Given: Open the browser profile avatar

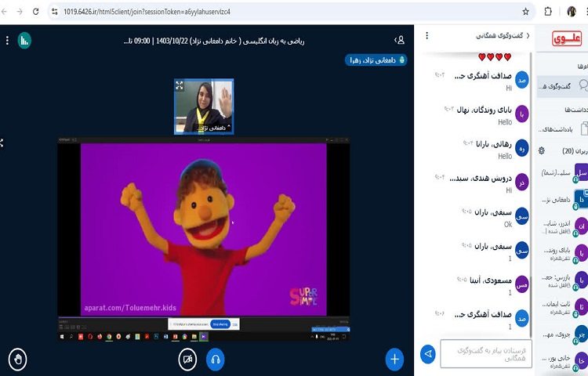Looking at the screenshot, I should click(x=572, y=12).
